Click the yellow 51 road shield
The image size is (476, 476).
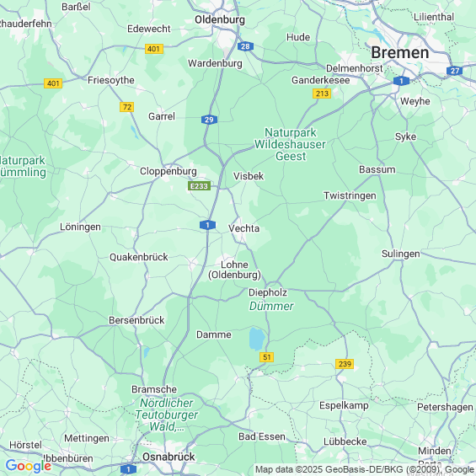(x=266, y=357)
